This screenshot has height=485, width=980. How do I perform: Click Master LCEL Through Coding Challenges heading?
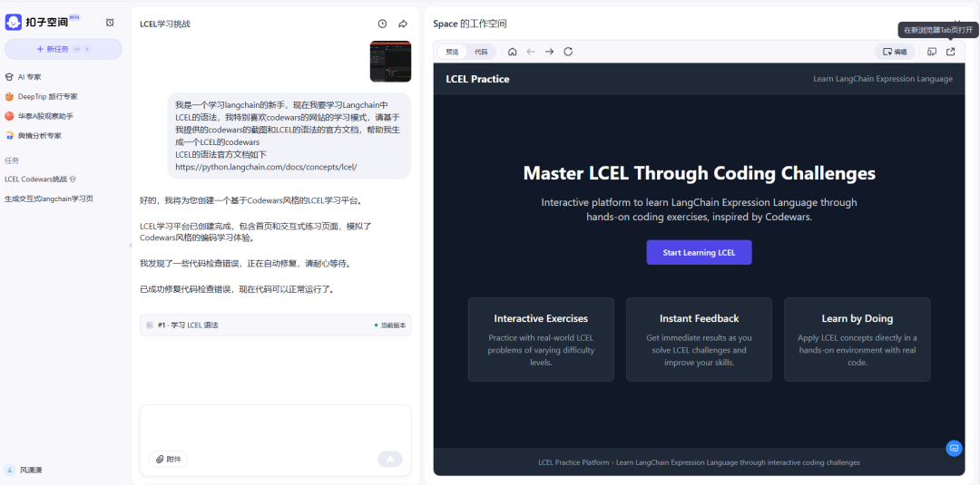(x=699, y=173)
